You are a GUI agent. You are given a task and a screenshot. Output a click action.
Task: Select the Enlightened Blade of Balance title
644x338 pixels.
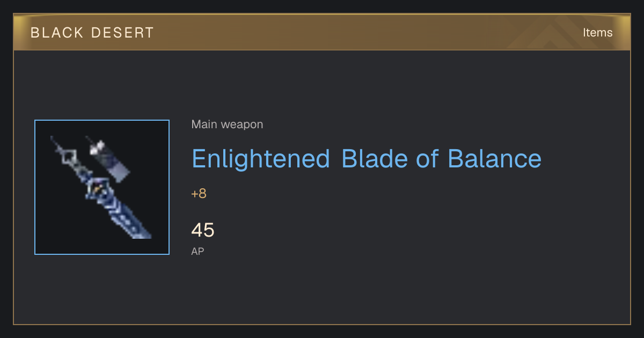click(x=367, y=159)
